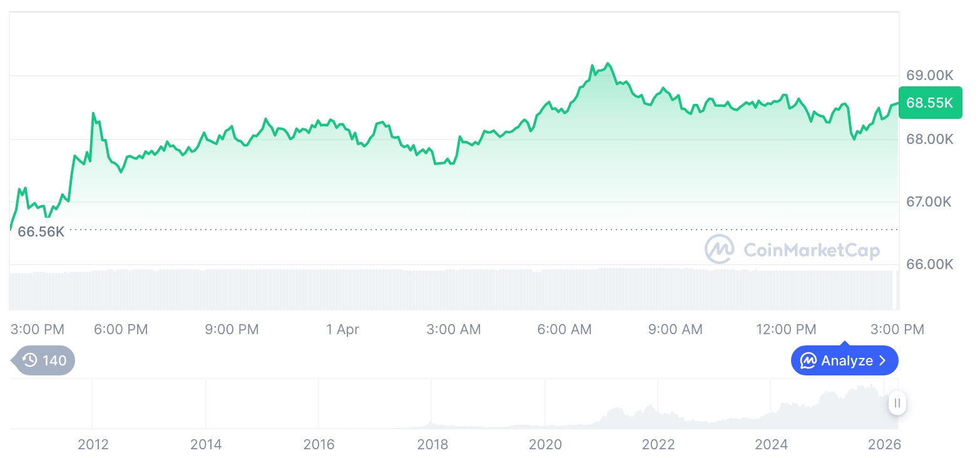Click the Analyze button
980x458 pixels.
coord(844,360)
